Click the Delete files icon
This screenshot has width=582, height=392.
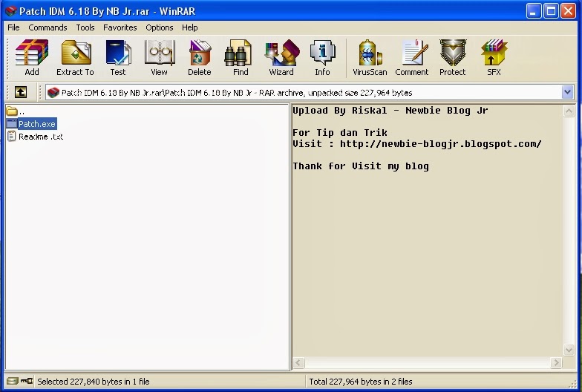point(200,58)
